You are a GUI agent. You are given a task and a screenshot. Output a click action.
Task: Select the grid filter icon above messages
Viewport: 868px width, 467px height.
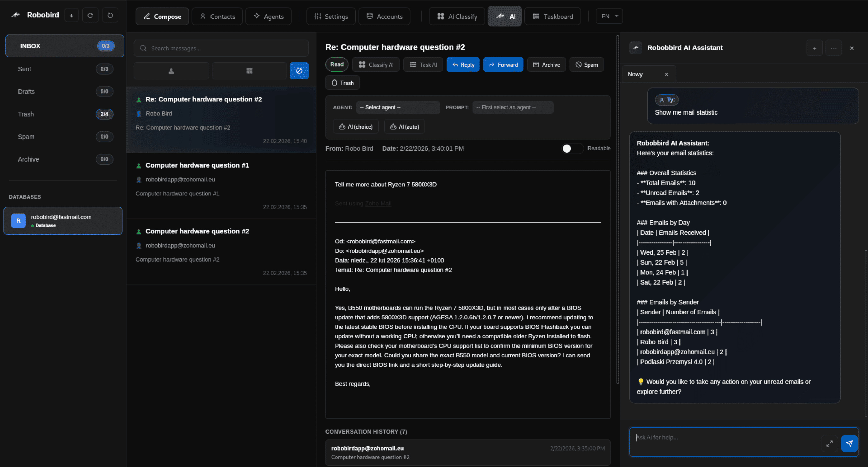point(249,71)
